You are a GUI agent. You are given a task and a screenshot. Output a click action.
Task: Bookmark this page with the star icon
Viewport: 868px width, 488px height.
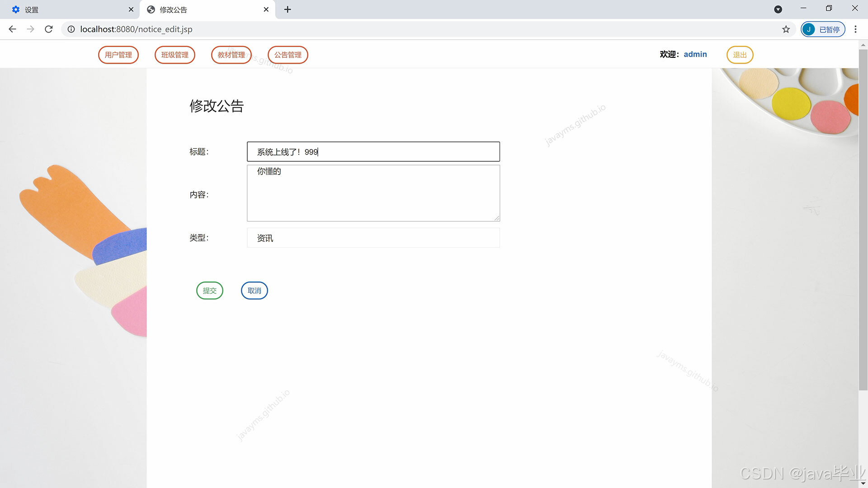[786, 29]
